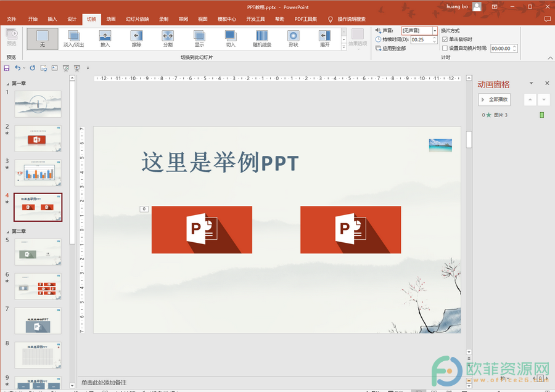This screenshot has height=392, width=555.
Task: Open the 视图 tab
Action: [x=203, y=19]
